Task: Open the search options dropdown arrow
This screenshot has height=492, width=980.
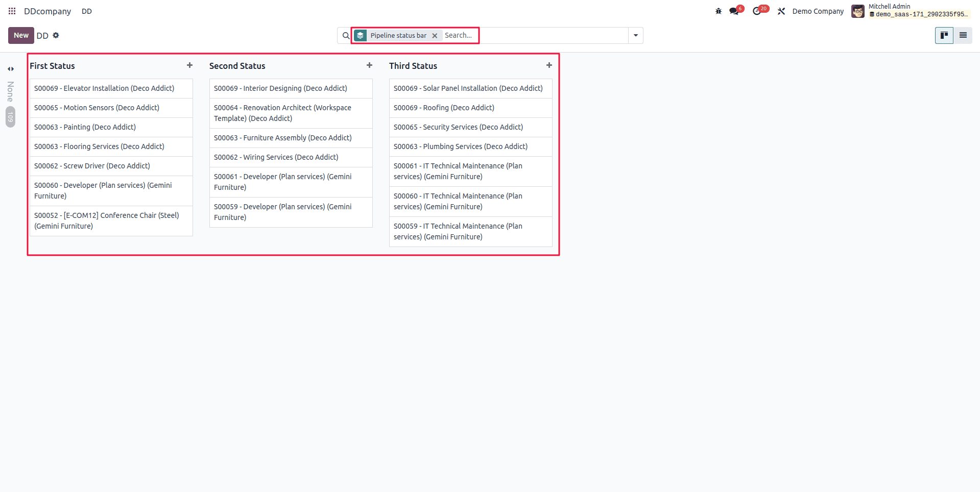Action: point(635,35)
